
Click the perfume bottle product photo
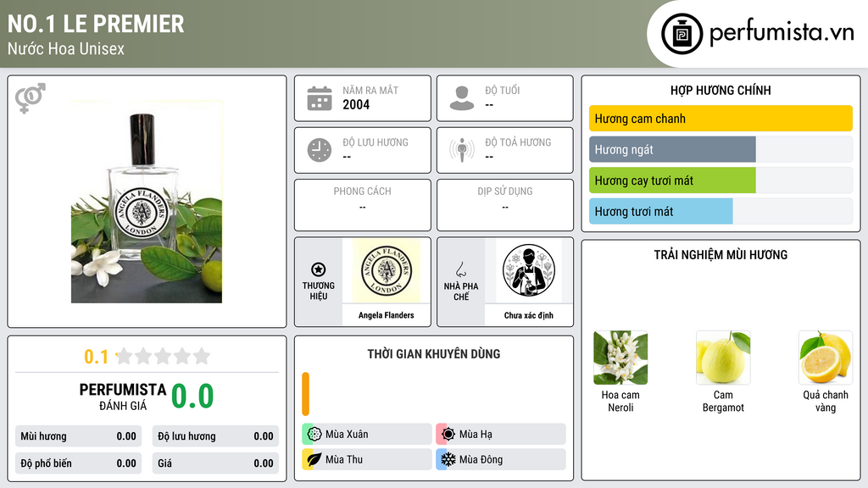coord(147,202)
